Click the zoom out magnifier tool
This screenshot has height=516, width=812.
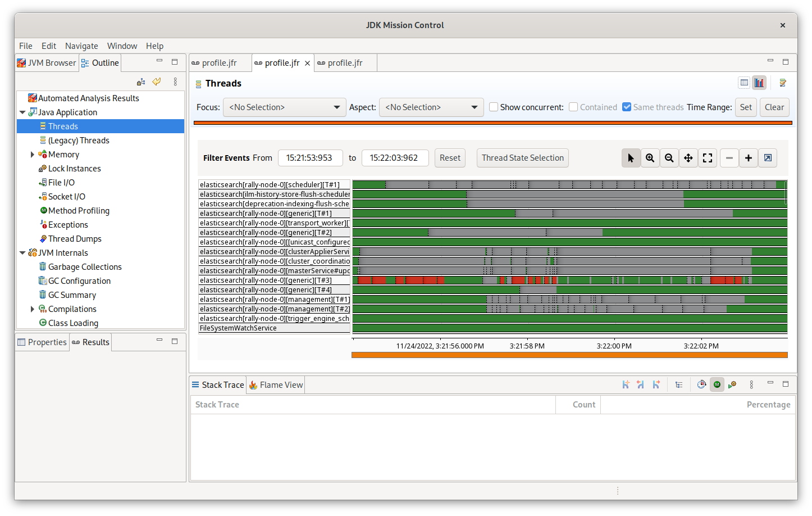(669, 158)
